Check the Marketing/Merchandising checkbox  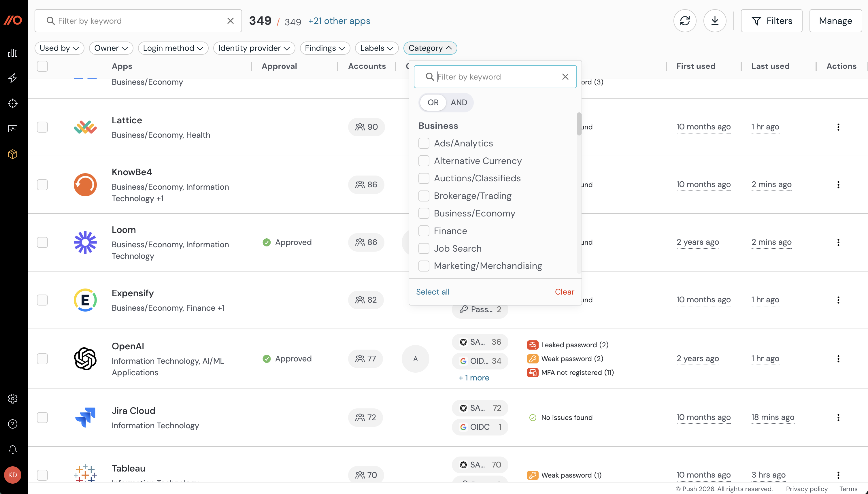pyautogui.click(x=424, y=266)
